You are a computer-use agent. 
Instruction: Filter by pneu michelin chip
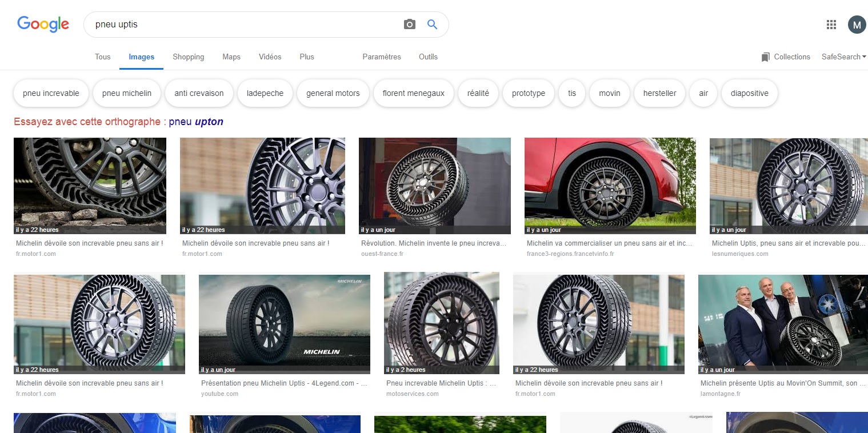(x=127, y=93)
